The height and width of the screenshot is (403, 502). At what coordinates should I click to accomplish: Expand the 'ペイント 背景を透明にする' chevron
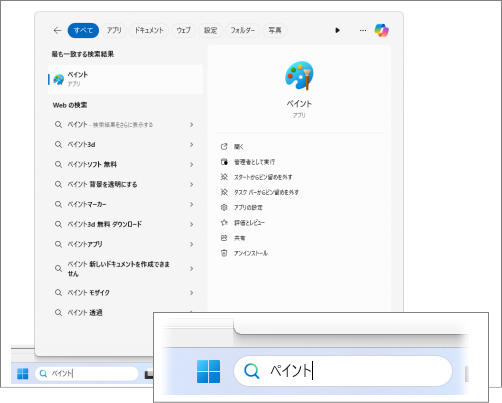[x=192, y=184]
